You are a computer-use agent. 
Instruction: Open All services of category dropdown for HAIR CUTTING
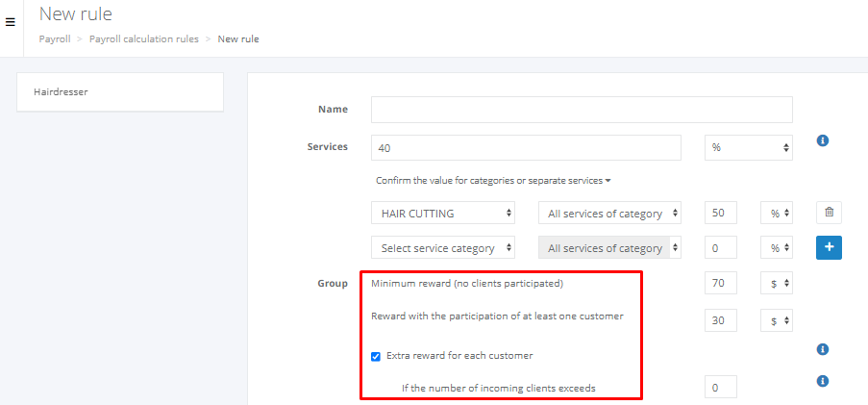tap(609, 214)
